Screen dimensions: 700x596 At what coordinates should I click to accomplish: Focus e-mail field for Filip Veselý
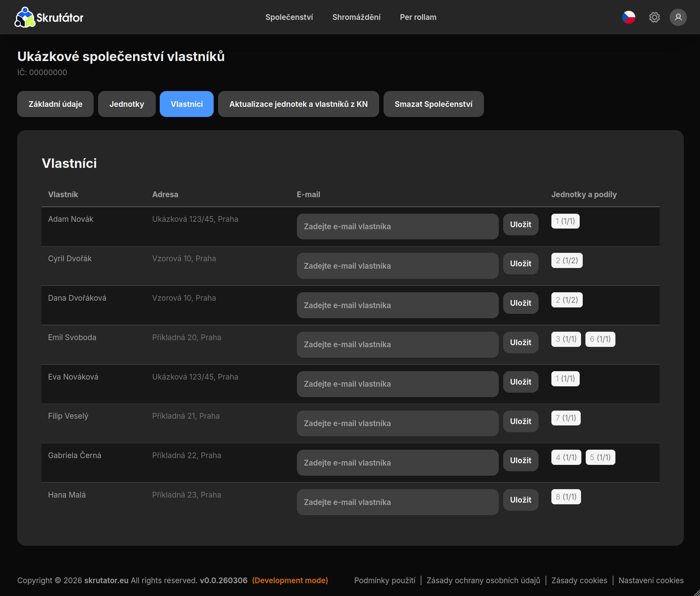click(x=398, y=423)
